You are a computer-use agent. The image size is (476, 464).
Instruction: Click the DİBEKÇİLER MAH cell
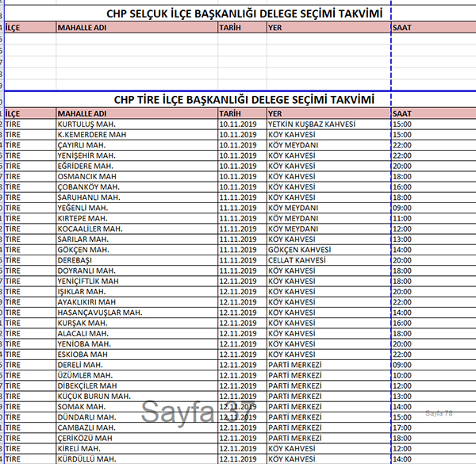click(x=137, y=386)
